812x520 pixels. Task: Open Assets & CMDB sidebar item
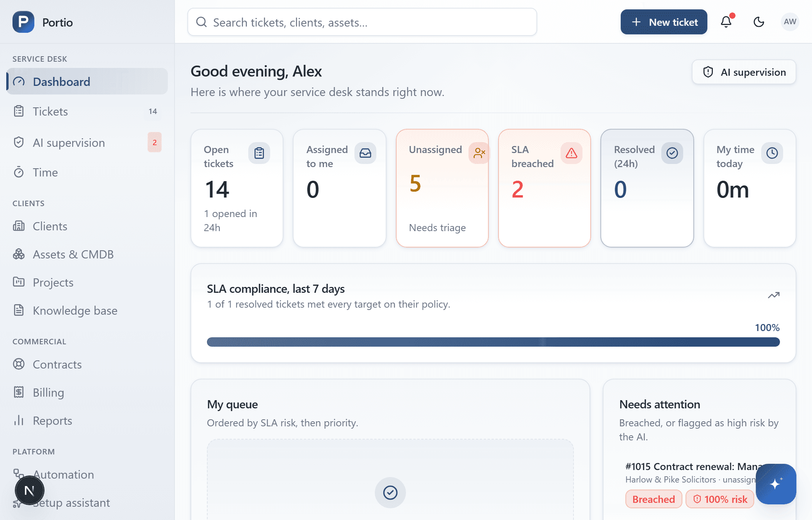click(x=87, y=254)
